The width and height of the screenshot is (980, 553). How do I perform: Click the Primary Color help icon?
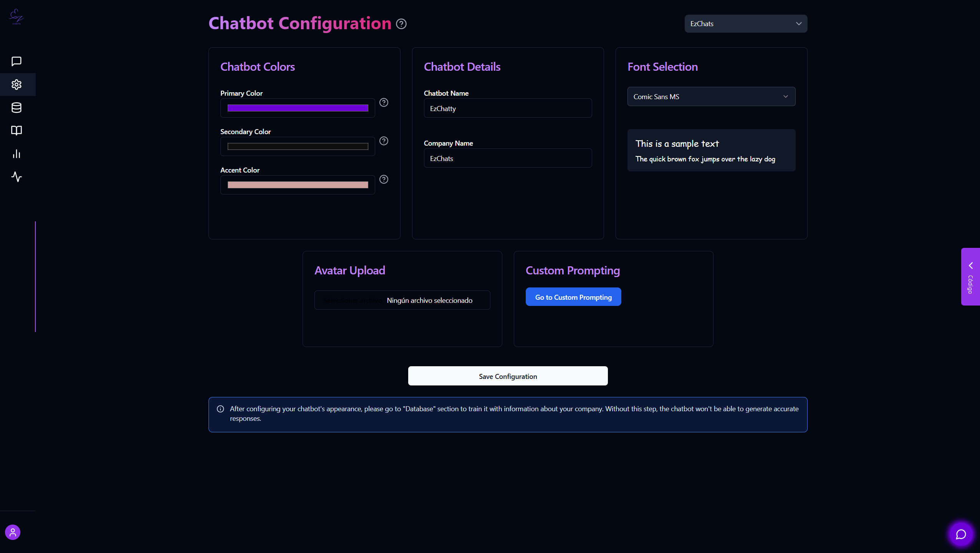point(384,103)
